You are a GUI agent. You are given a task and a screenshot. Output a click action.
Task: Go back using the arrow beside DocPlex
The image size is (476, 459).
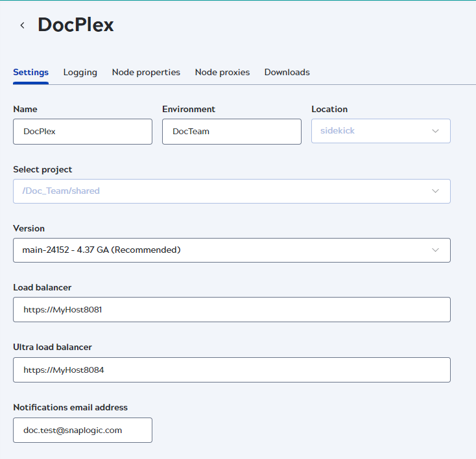coord(22,25)
